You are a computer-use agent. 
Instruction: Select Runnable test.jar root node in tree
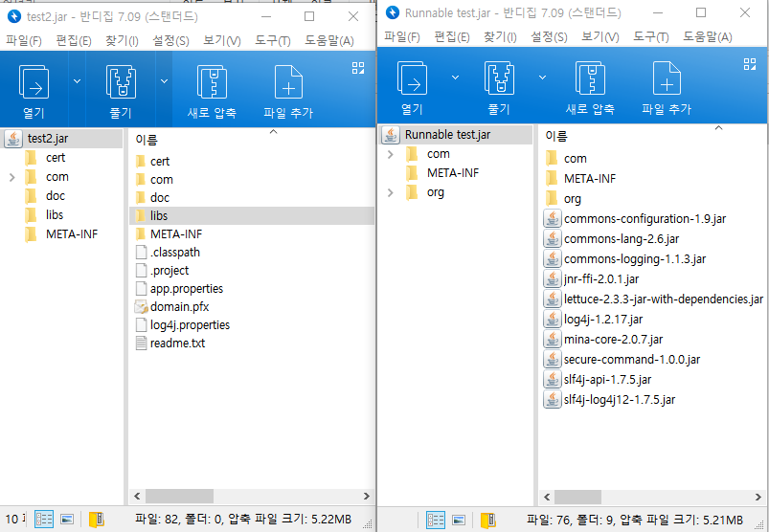pos(456,135)
